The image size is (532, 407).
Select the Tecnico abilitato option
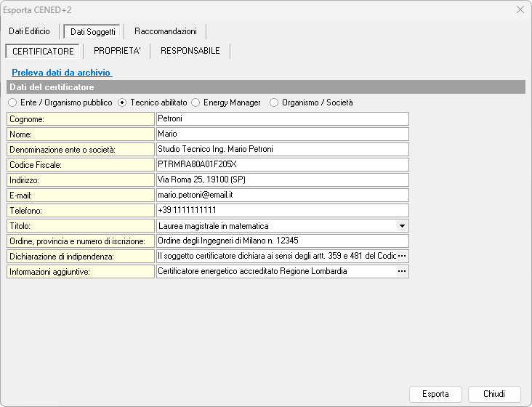122,103
